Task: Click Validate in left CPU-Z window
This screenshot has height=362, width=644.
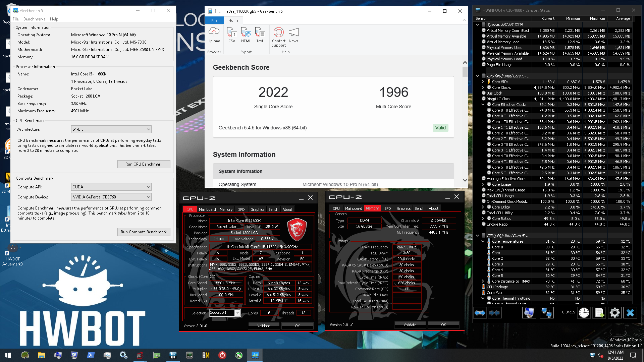Action: [264, 326]
